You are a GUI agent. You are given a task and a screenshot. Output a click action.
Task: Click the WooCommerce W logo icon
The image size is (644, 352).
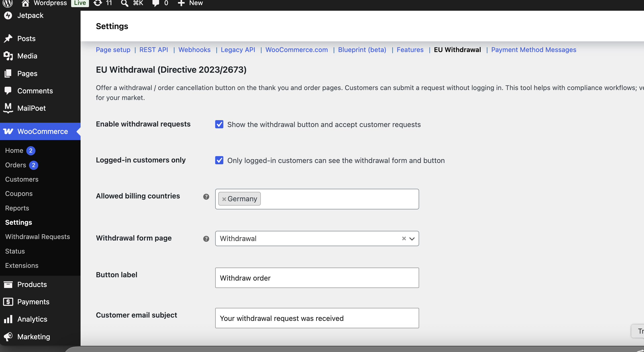pos(8,131)
